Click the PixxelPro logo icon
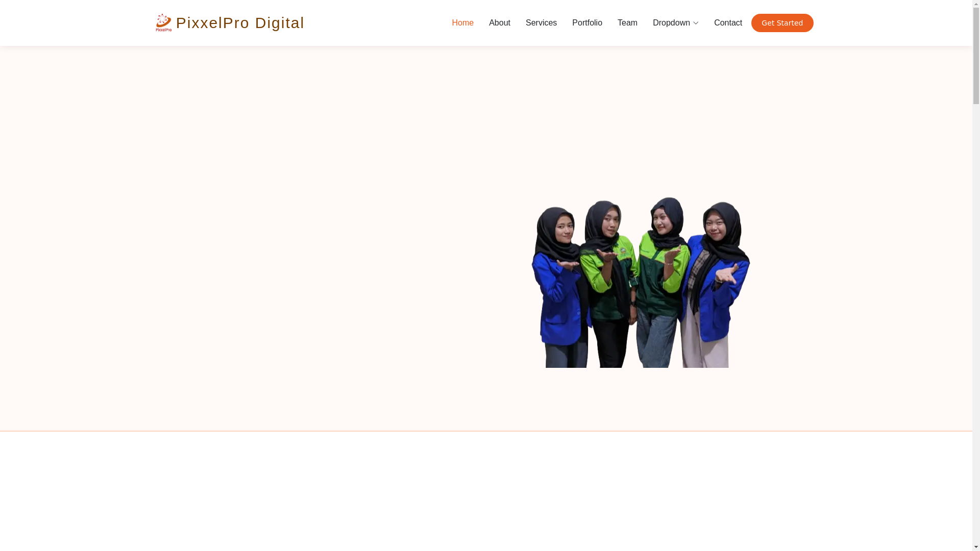This screenshot has height=551, width=980. (x=163, y=23)
